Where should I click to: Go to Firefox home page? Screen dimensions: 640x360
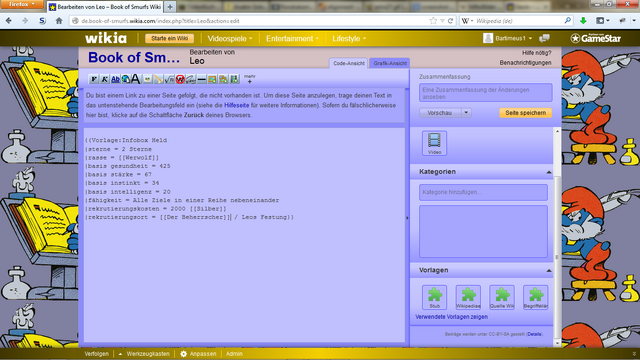59,21
